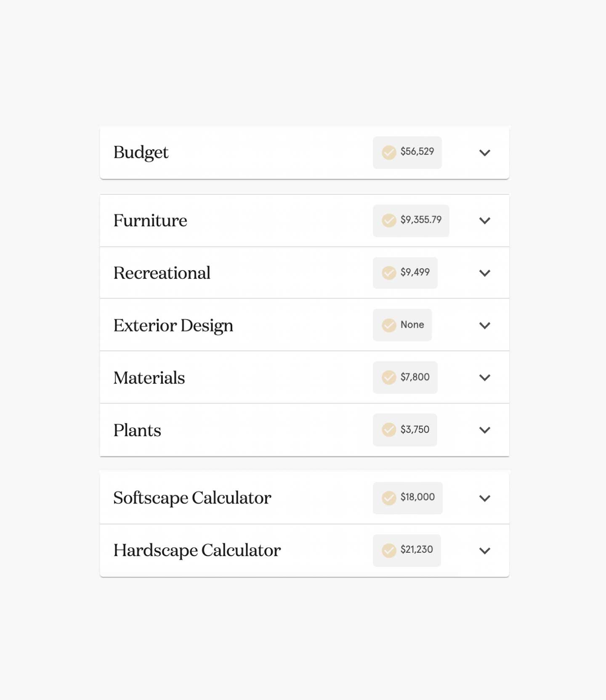Viewport: 606px width, 700px height.
Task: Expand the Budget section chevron
Action: (x=485, y=153)
